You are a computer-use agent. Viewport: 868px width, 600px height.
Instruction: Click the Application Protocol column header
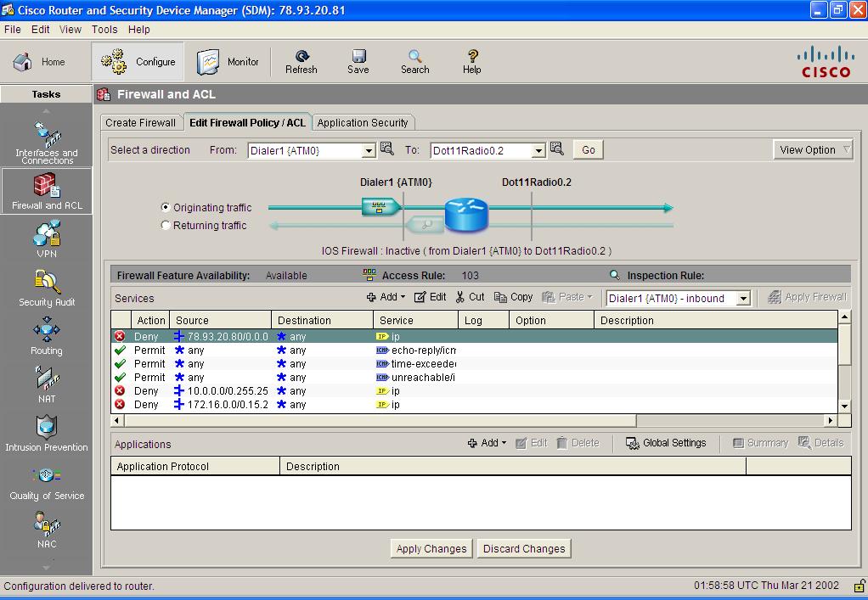coord(195,466)
